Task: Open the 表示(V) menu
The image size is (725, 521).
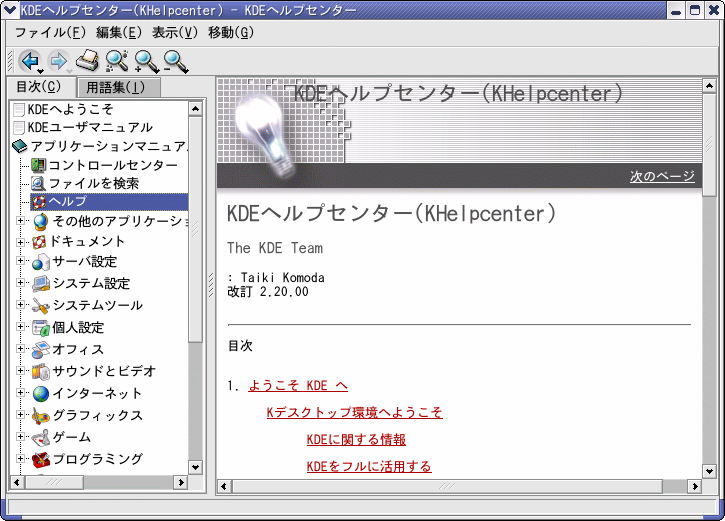Action: coord(175,32)
